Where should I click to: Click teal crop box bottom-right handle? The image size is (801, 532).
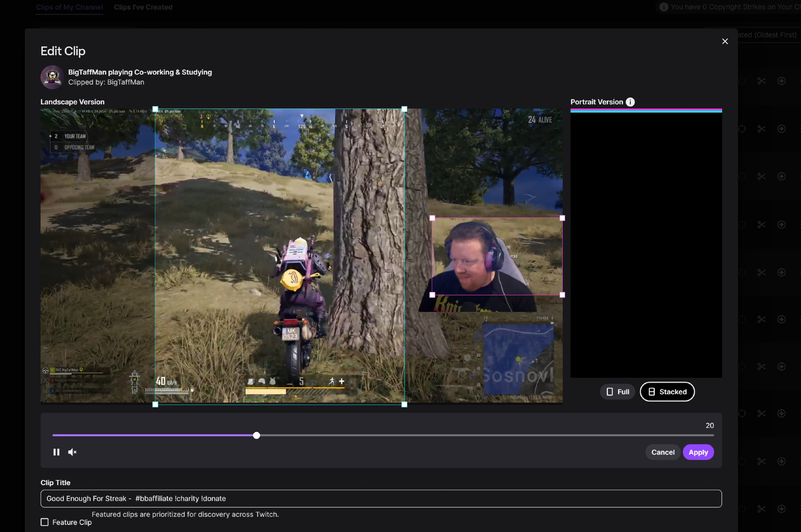tap(404, 405)
